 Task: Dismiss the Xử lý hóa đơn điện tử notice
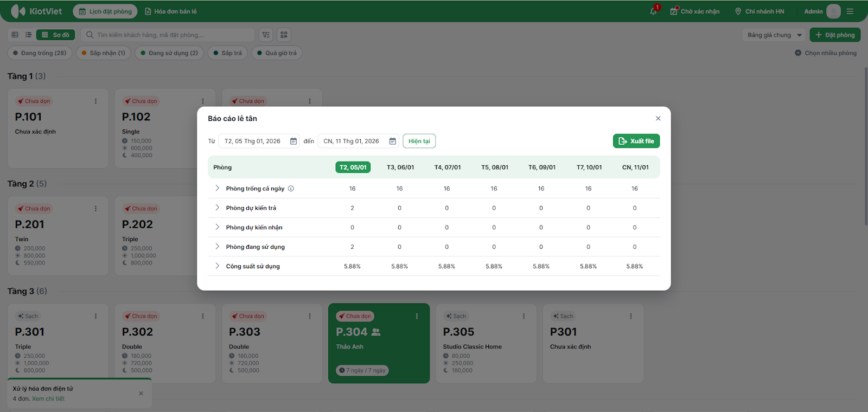141,394
